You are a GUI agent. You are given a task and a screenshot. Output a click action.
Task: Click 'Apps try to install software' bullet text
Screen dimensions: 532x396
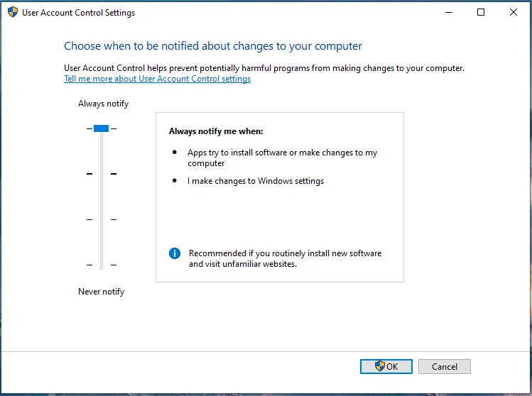[282, 158]
